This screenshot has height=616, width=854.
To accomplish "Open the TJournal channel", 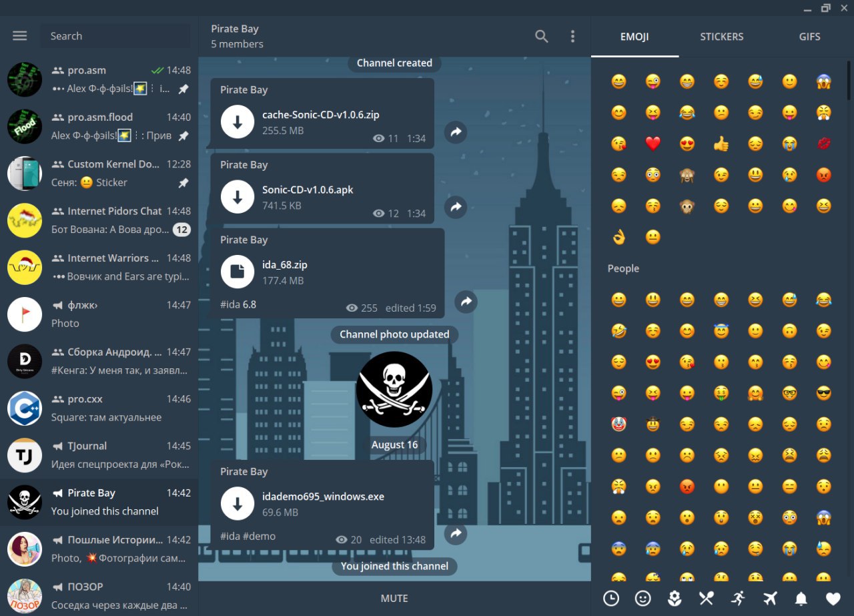I will [x=99, y=455].
